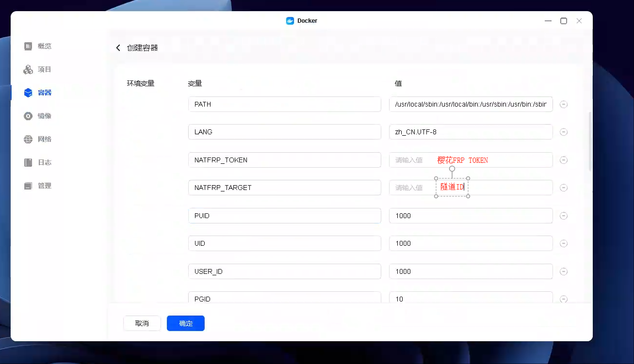Click the 确定 confirm button
The width and height of the screenshot is (634, 364).
(185, 323)
